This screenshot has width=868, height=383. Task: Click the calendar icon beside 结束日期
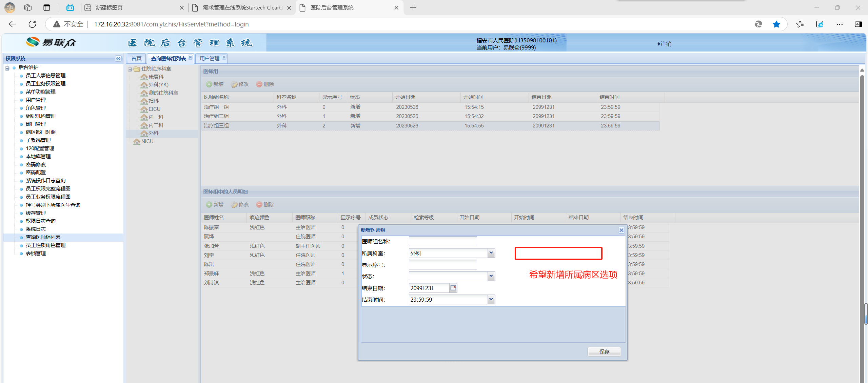[x=453, y=288]
